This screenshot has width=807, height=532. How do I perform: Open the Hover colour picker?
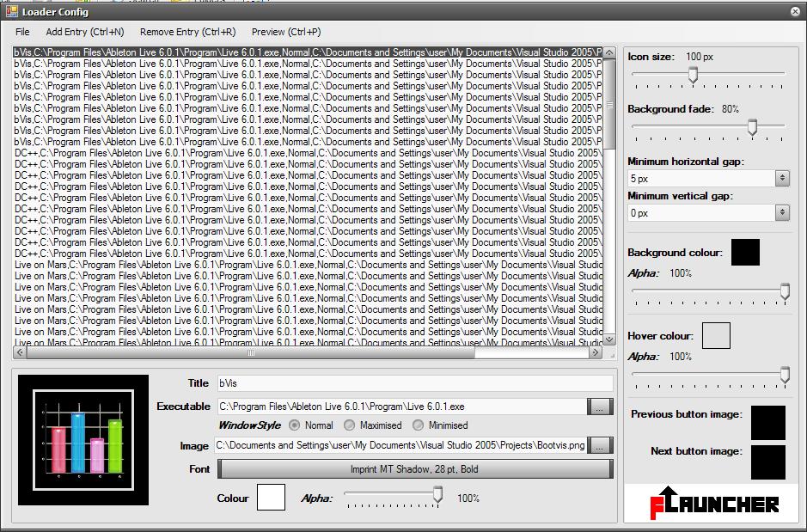click(x=716, y=335)
